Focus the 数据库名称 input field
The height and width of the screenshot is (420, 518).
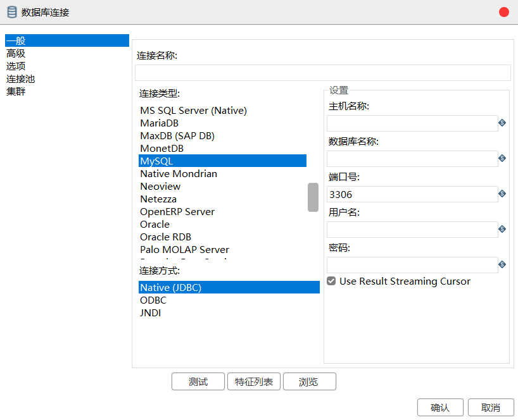(x=412, y=159)
